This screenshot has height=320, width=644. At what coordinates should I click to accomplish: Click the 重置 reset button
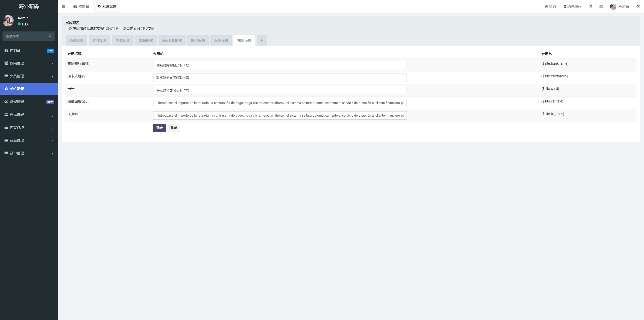tap(174, 128)
